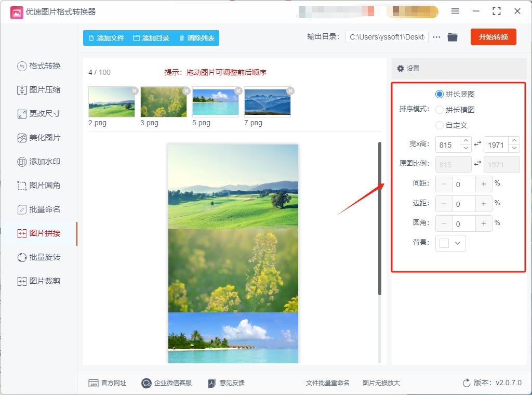The height and width of the screenshot is (395, 532).
Task: Select the 3.png thumbnail
Action: [164, 102]
